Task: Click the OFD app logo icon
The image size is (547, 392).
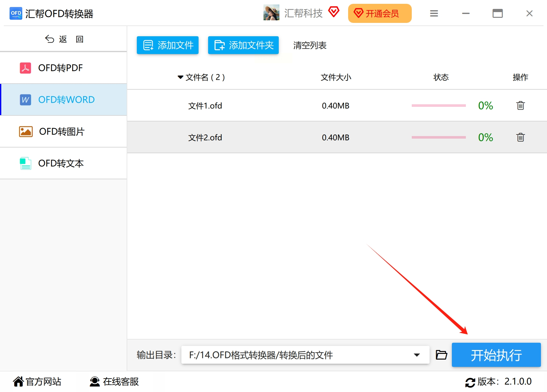Action: click(16, 13)
